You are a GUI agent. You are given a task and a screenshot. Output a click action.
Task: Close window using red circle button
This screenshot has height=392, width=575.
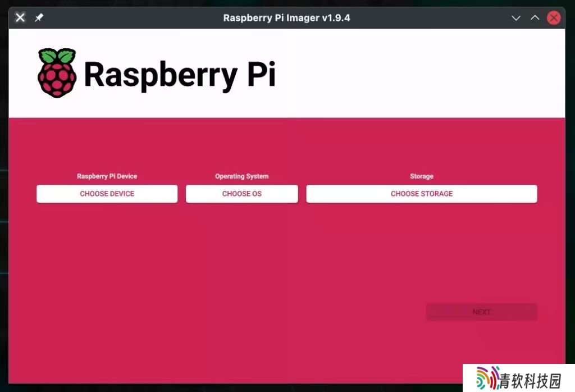554,17
